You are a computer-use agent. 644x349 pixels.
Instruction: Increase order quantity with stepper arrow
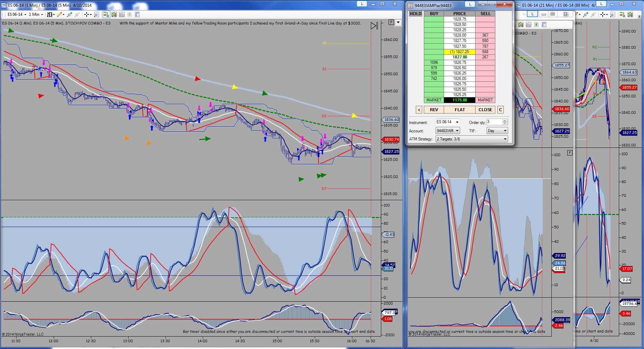click(x=505, y=121)
